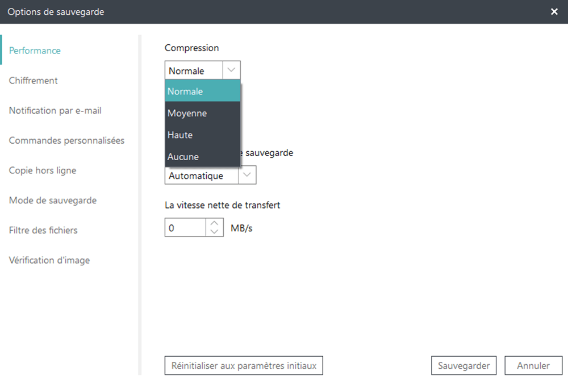This screenshot has height=392, width=568.
Task: Switch to Notification par e-mail settings
Action: point(55,110)
